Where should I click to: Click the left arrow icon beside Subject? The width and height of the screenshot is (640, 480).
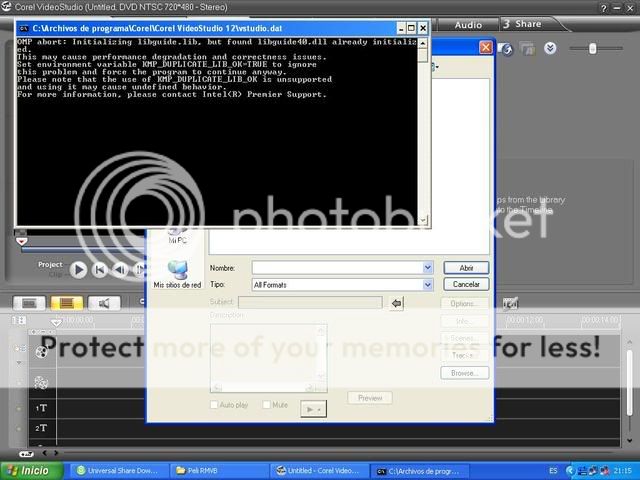click(x=396, y=303)
